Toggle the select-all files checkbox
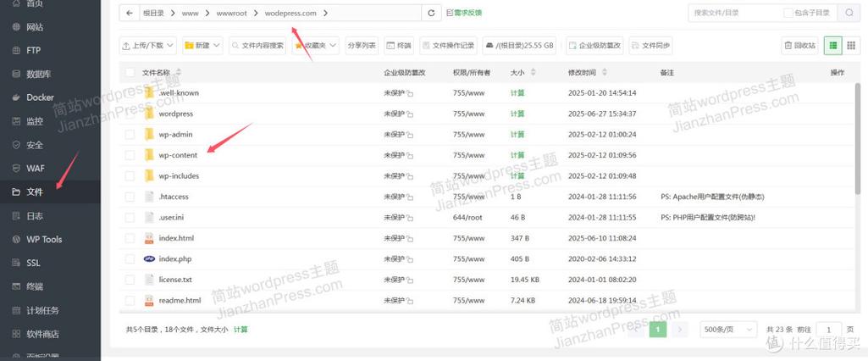The height and width of the screenshot is (361, 868). pos(130,73)
